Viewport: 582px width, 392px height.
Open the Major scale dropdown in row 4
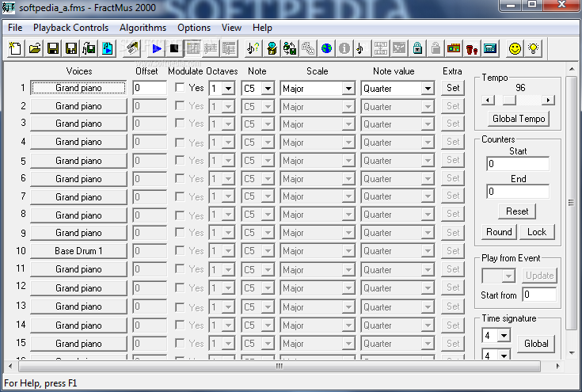(x=348, y=143)
